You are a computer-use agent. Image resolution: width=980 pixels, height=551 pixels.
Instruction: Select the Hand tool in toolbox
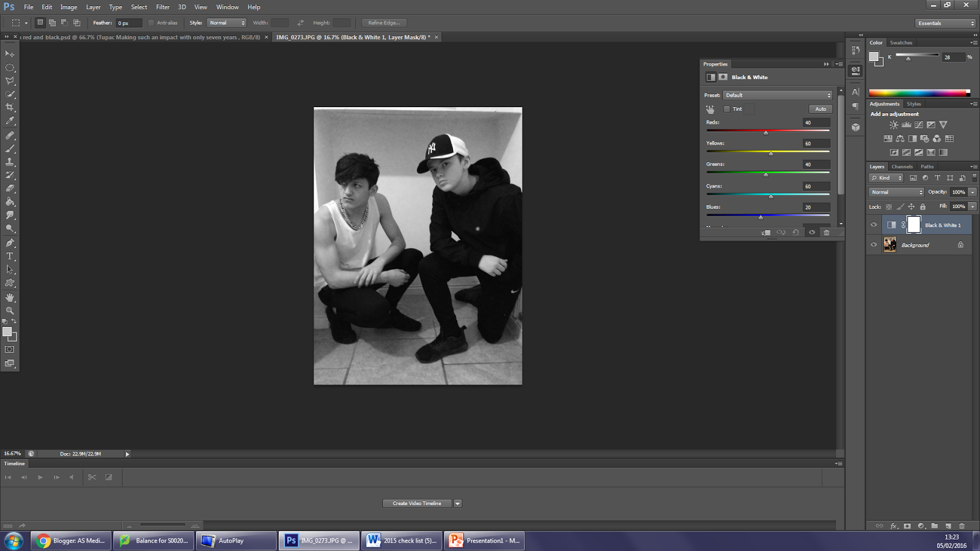click(x=10, y=298)
